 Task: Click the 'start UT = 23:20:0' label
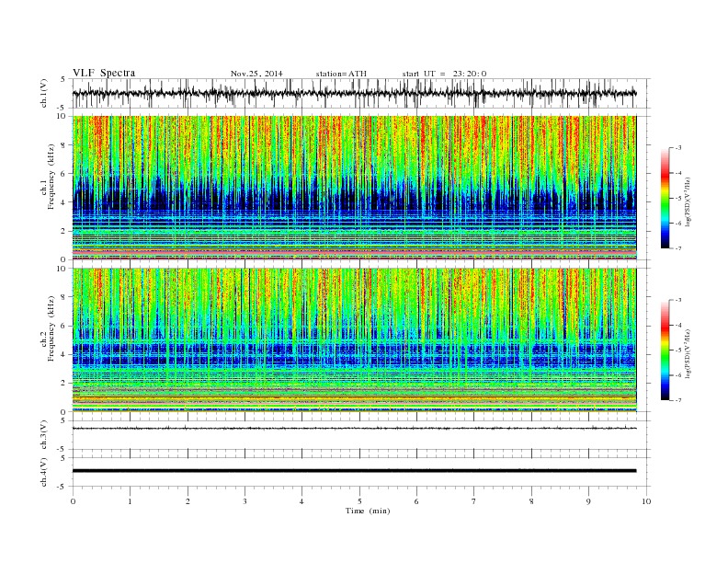tap(444, 74)
